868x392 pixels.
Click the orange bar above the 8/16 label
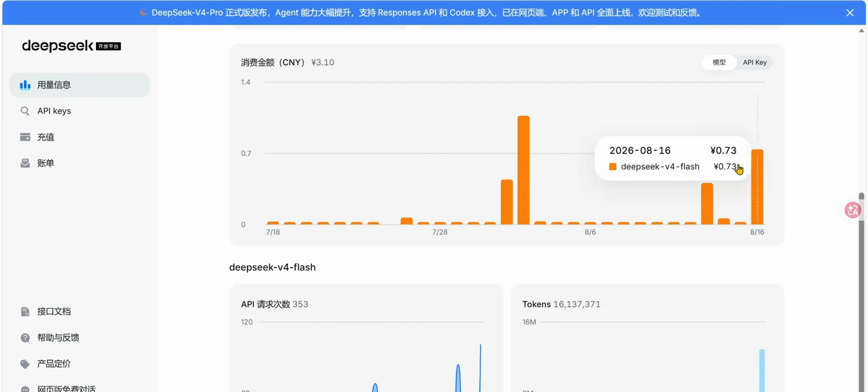(x=757, y=187)
